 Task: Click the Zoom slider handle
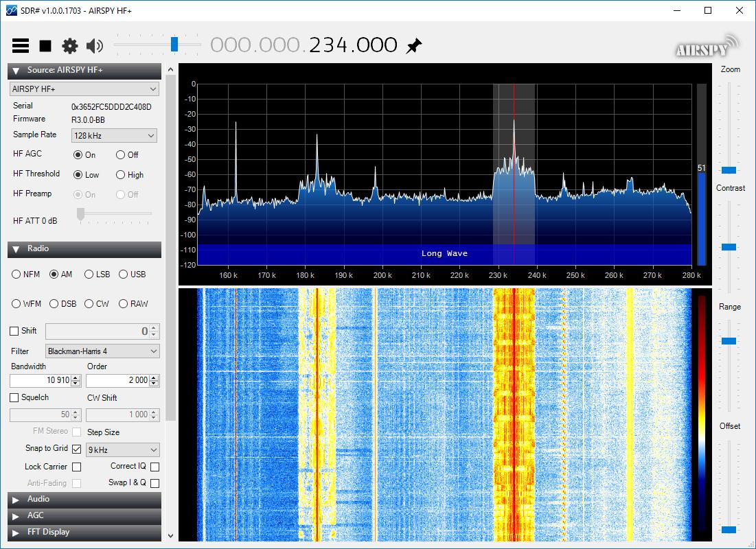coord(729,170)
